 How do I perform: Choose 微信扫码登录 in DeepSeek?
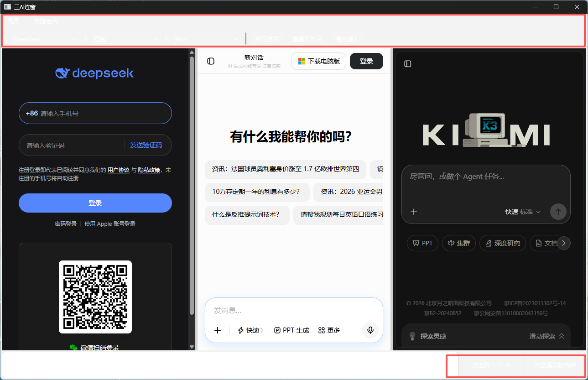click(95, 348)
